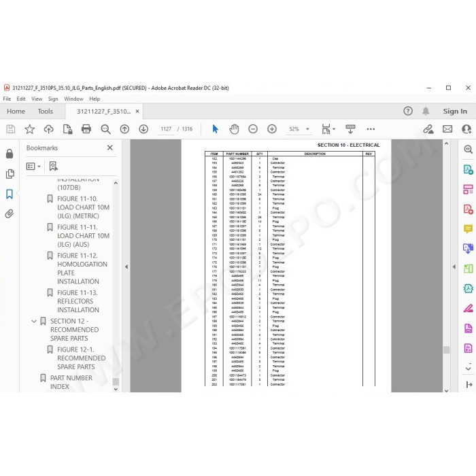Viewport: 476px width, 476px height.
Task: Collapse the left navigation pane
Action: [x=126, y=267]
